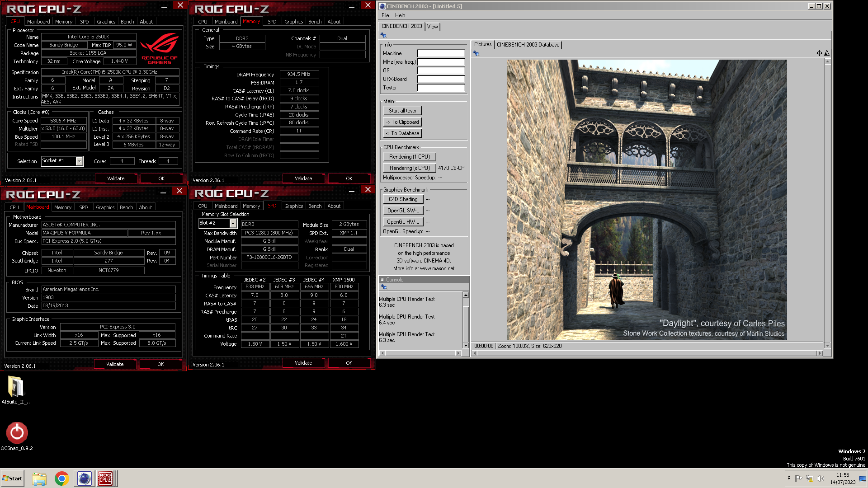Click the pin icon in the Console panel
868x488 pixels.
point(384,287)
